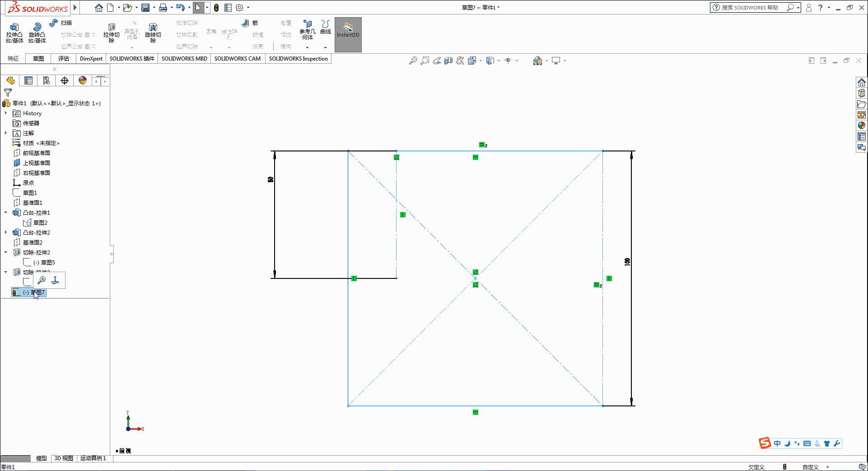
Task: Click the SOLIDWORKS help search field
Action: coord(750,8)
